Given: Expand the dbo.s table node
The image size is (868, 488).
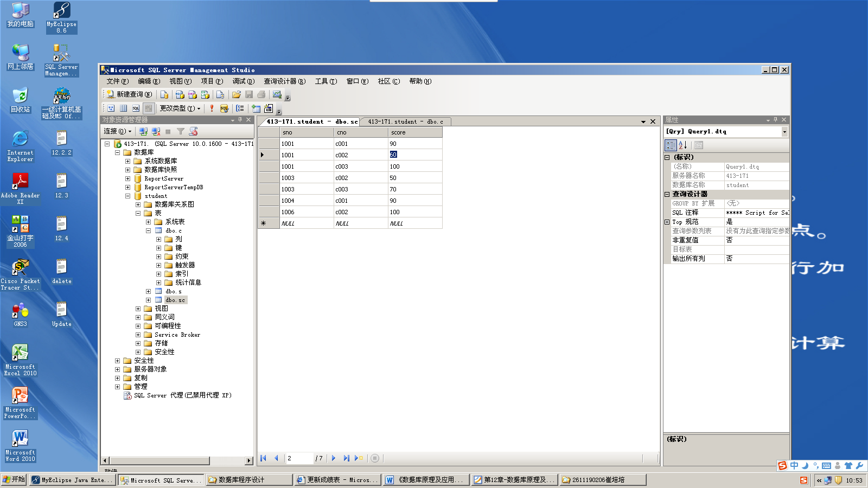Looking at the screenshot, I should click(148, 292).
